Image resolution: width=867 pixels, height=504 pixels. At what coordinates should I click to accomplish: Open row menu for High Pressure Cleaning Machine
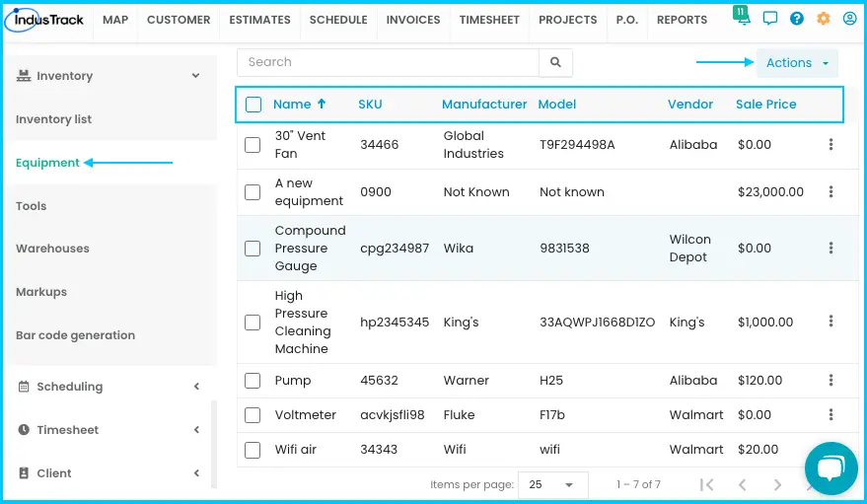pyautogui.click(x=831, y=322)
